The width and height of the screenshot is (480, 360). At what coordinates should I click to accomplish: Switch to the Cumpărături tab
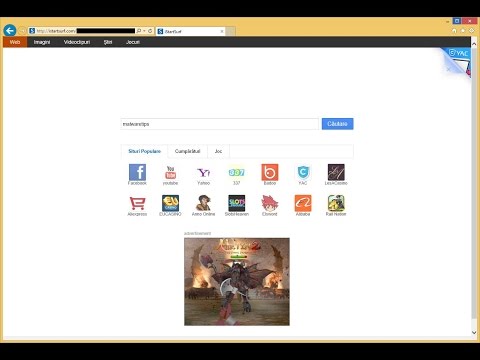(187, 151)
